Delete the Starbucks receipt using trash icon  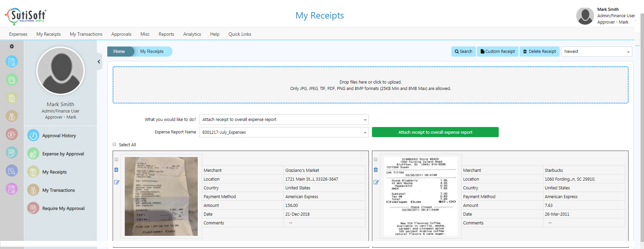tap(376, 170)
